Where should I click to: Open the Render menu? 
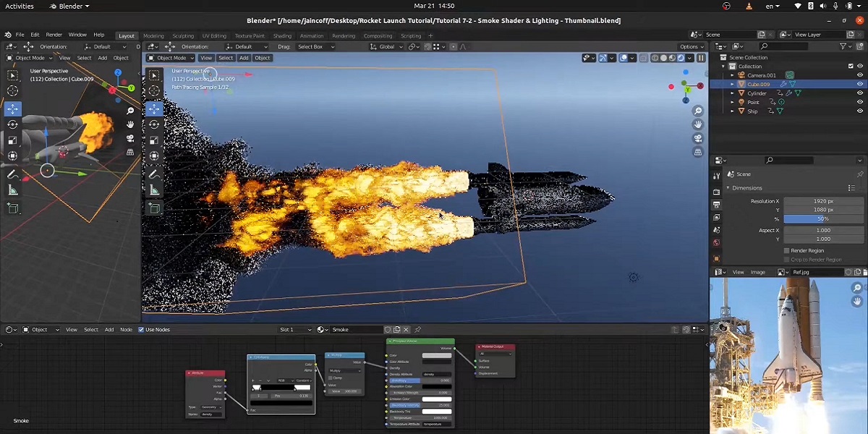[x=54, y=35]
